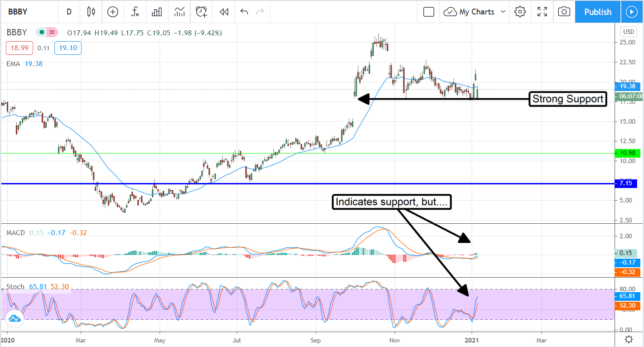This screenshot has height=347, width=644.
Task: Click the 65.81 Stoch axis label
Action: [628, 295]
